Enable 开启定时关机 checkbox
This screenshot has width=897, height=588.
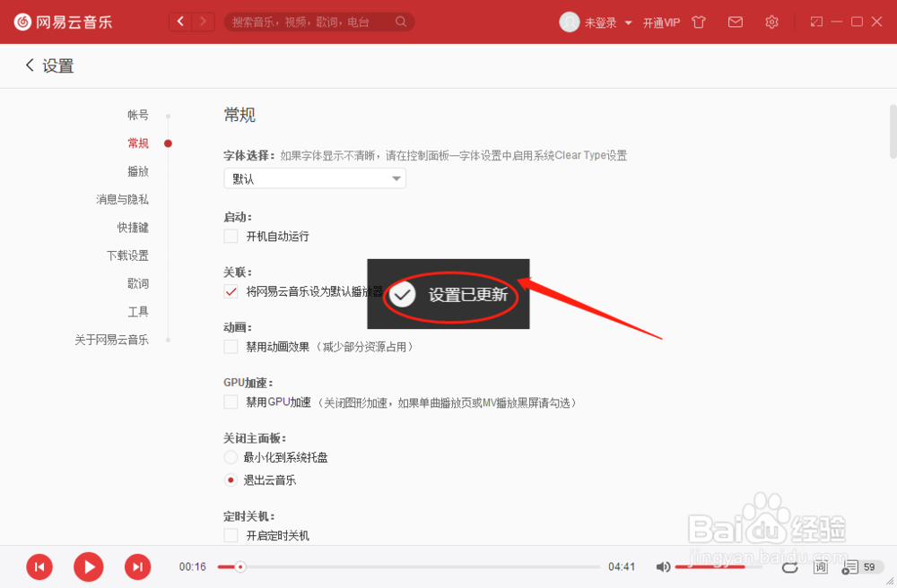click(x=231, y=535)
